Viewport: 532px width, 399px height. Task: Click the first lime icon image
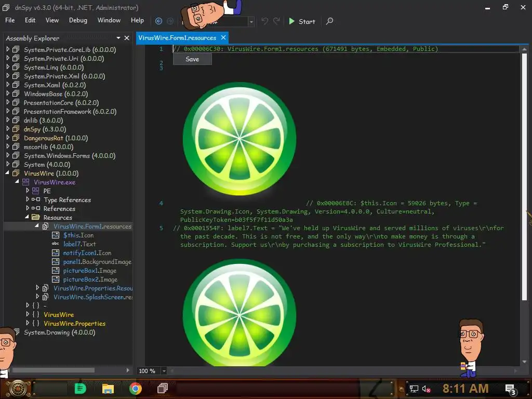pos(240,139)
